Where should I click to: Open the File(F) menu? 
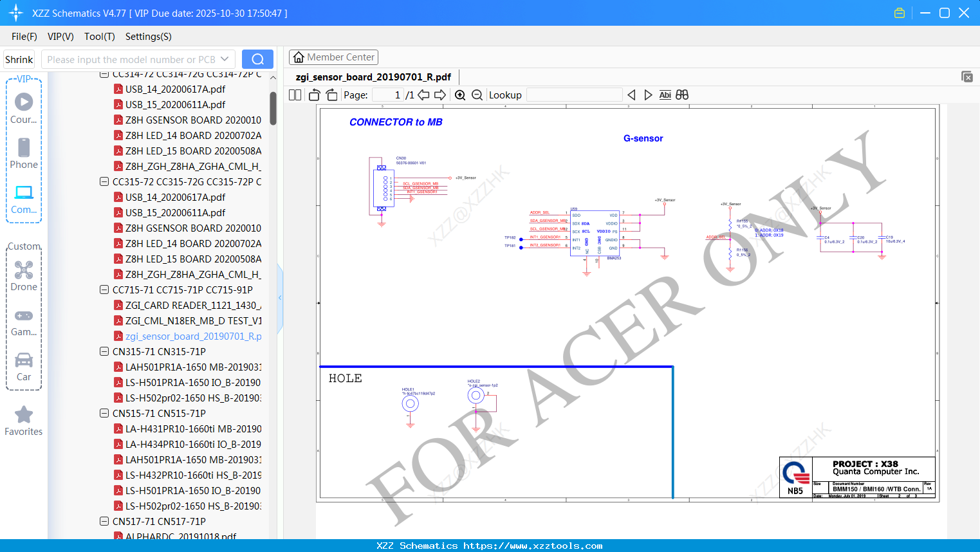click(x=24, y=37)
